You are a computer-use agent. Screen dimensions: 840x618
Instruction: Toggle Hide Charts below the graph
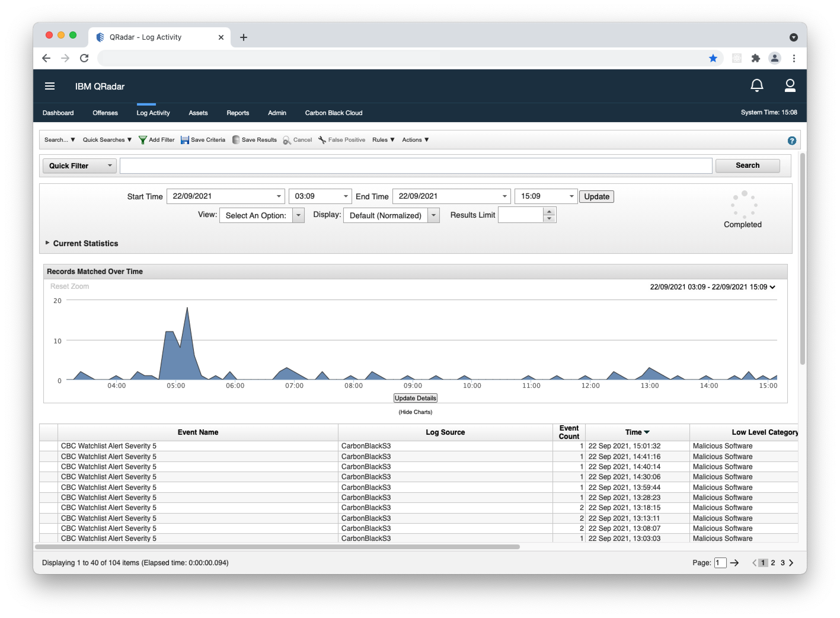pyautogui.click(x=415, y=412)
